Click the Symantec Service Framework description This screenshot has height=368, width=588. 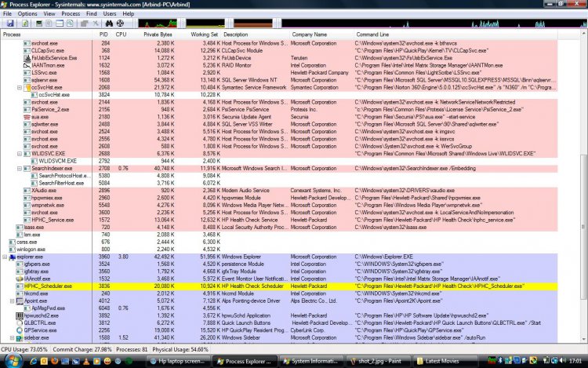(x=254, y=87)
